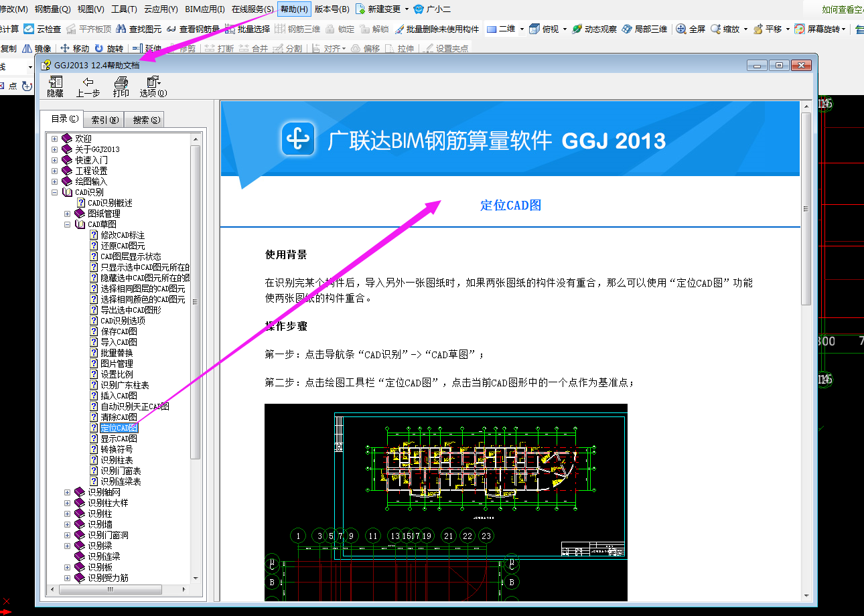Expand the 识别轴网 tree node
This screenshot has width=864, height=616.
(68, 492)
